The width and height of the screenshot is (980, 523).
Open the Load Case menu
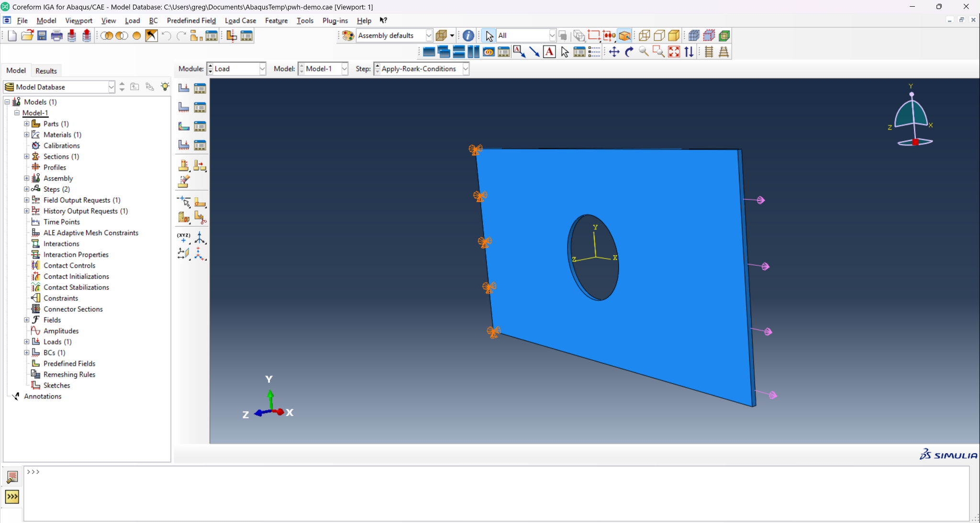(x=240, y=21)
